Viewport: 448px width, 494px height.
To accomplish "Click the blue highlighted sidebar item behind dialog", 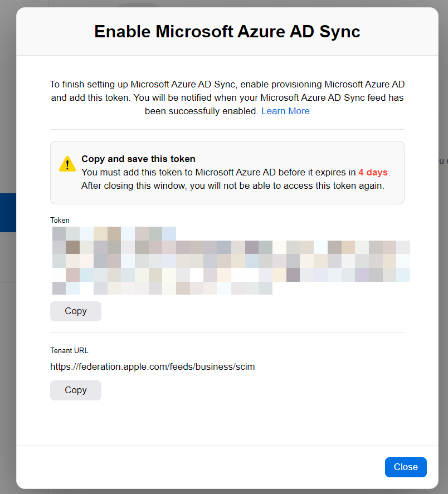I will [x=8, y=213].
